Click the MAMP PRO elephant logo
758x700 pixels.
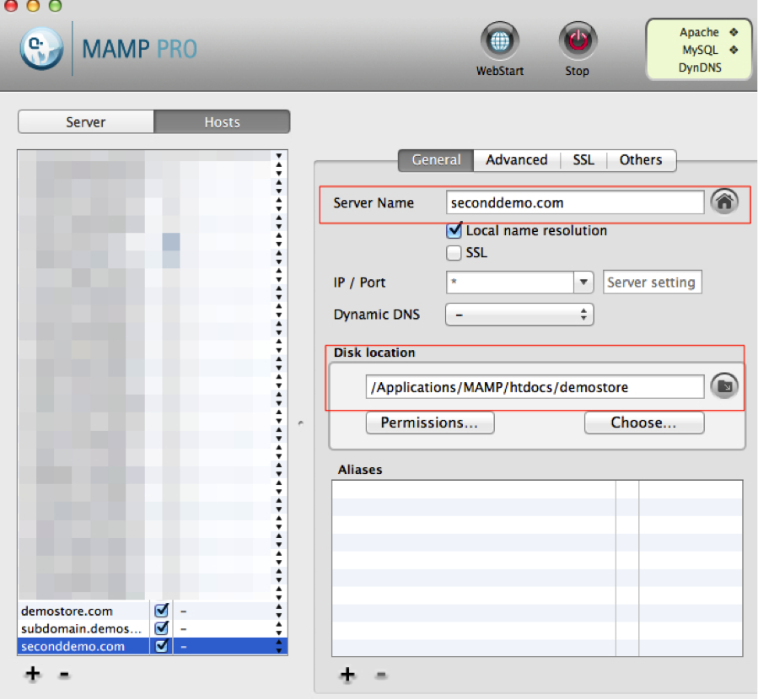pyautogui.click(x=41, y=48)
